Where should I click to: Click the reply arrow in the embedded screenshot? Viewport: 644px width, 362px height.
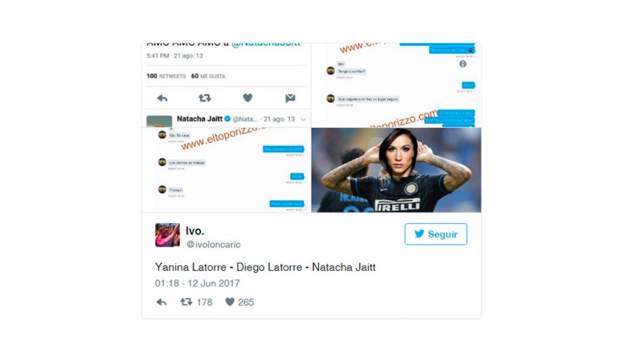click(x=162, y=98)
